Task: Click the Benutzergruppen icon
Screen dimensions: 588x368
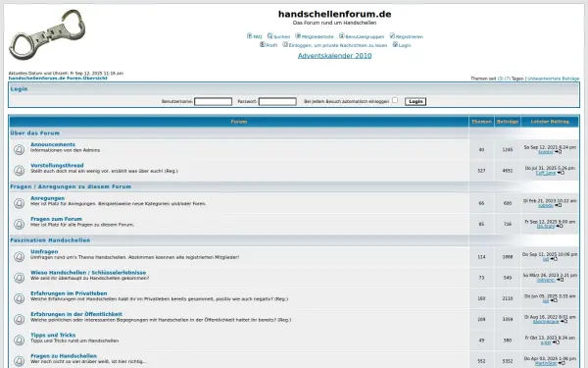Action: pyautogui.click(x=342, y=35)
